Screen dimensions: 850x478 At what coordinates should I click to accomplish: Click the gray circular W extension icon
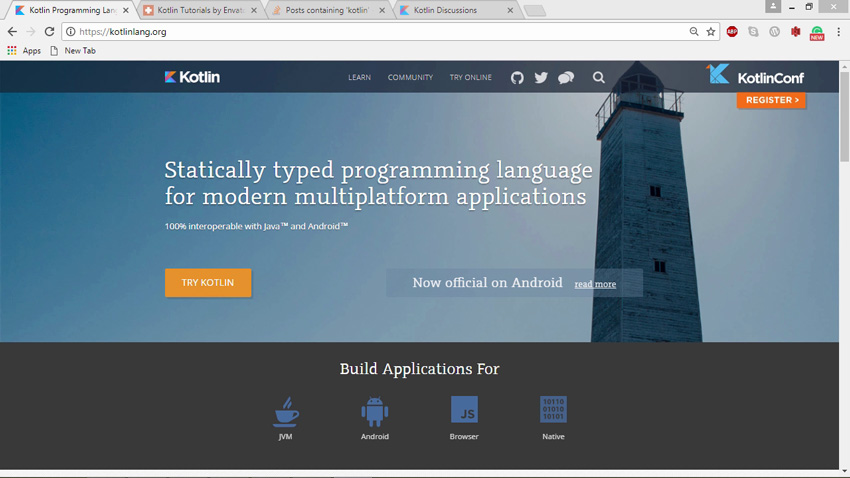(x=775, y=31)
